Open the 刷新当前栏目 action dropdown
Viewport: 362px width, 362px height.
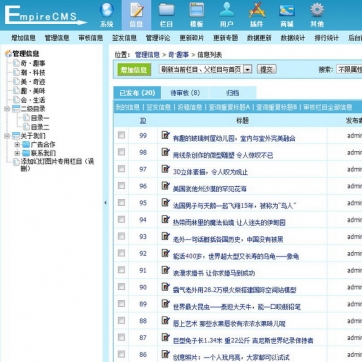click(x=205, y=69)
